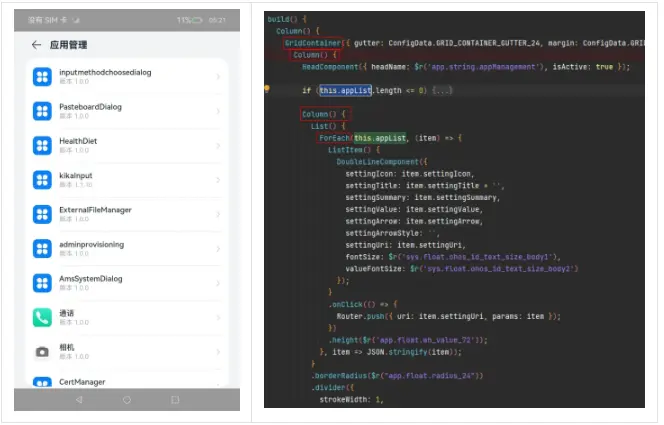Click ForEach keyword in the code
The image size is (664, 425).
click(335, 138)
